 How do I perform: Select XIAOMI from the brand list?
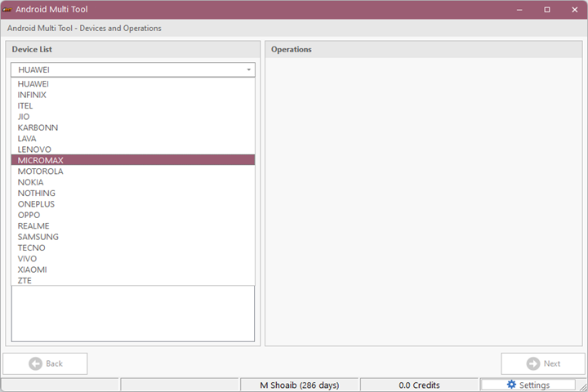33,269
